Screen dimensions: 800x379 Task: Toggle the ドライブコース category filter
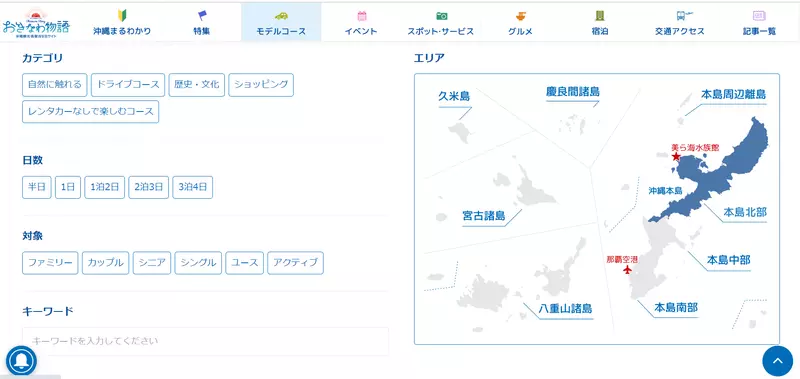coord(128,85)
